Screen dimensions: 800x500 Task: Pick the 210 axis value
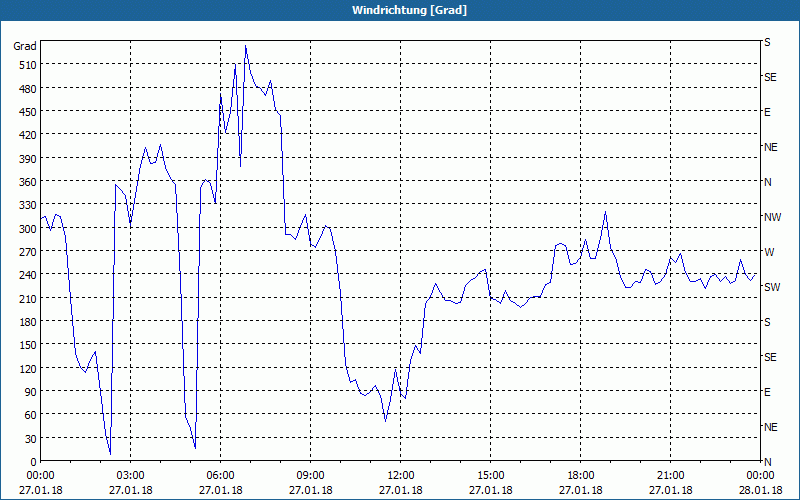29,298
